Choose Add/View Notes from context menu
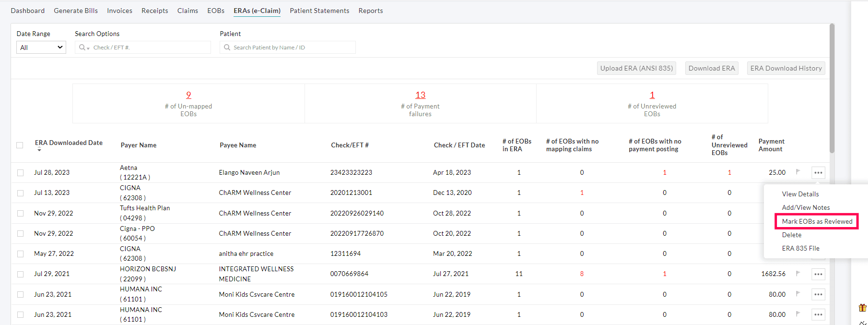 [x=806, y=207]
